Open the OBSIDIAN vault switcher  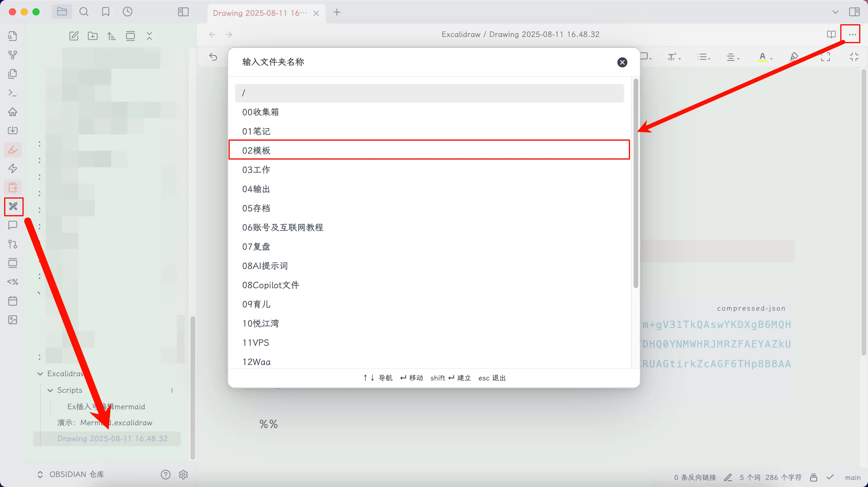coord(71,475)
